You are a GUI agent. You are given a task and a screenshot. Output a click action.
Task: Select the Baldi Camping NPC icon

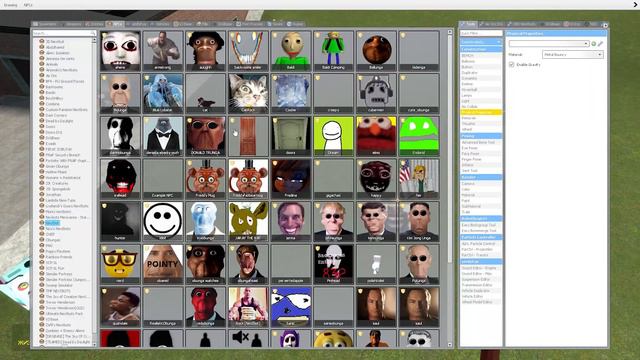pos(333,51)
